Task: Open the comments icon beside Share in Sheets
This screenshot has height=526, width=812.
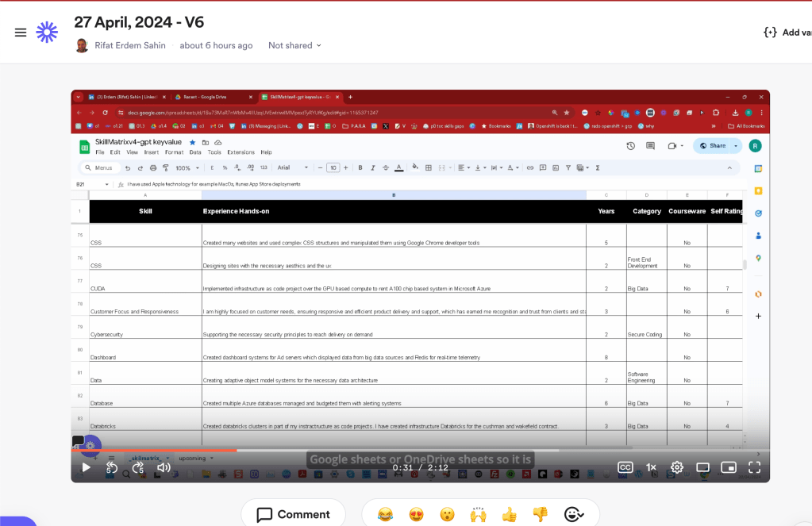Action: click(650, 146)
